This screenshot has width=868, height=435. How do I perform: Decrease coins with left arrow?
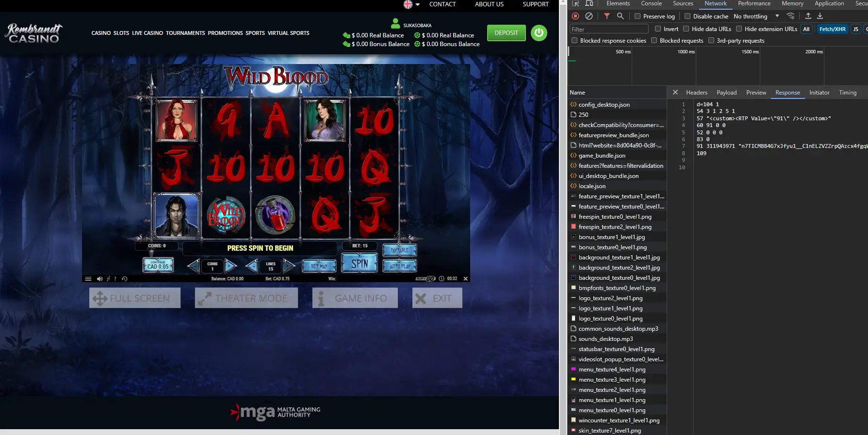tap(193, 265)
